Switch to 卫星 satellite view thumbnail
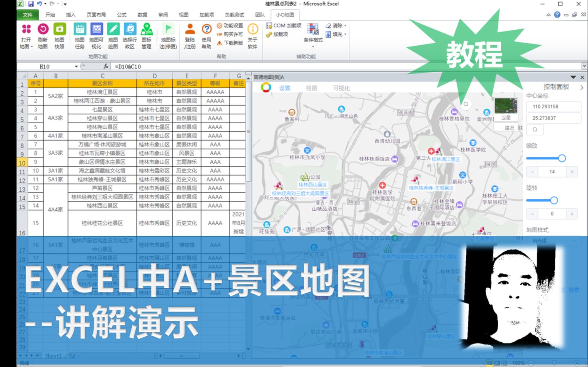Screen dimensions: 588x367 [x=506, y=110]
